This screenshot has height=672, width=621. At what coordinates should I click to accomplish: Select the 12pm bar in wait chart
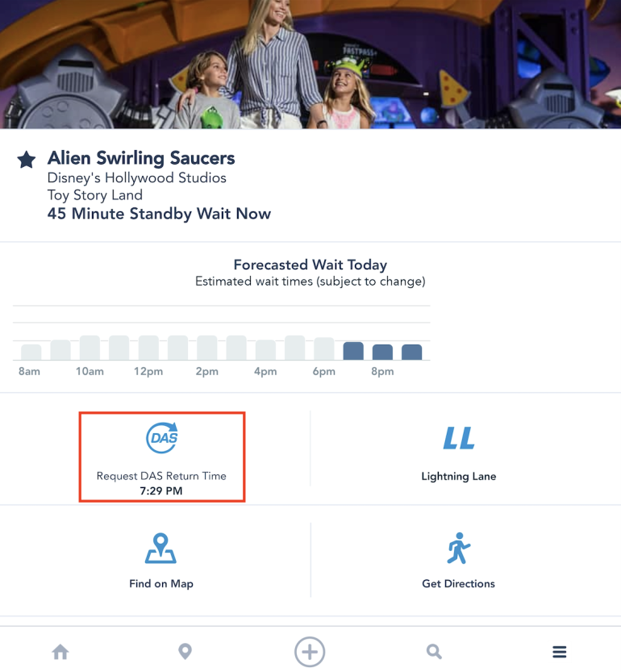[x=148, y=348]
